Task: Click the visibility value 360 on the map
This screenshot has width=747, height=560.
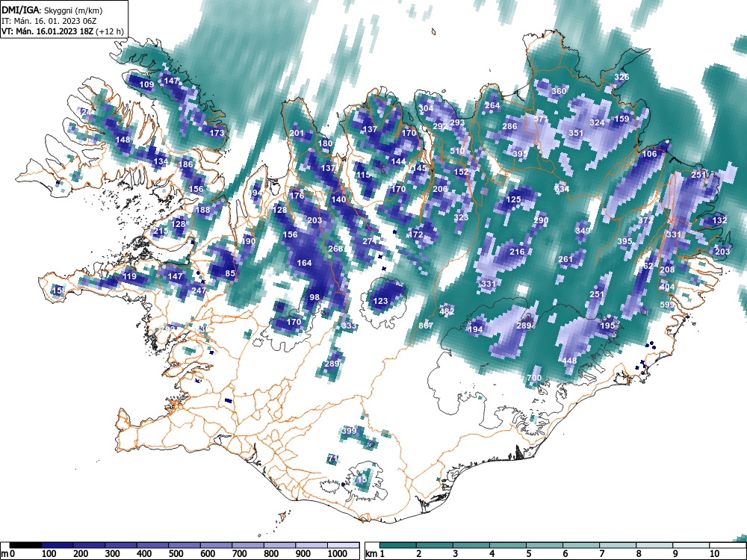Action: 558,91
